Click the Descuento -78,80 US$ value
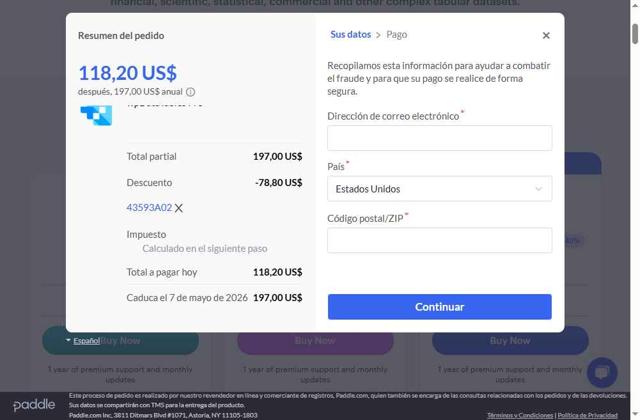The image size is (640, 420). coord(279,182)
